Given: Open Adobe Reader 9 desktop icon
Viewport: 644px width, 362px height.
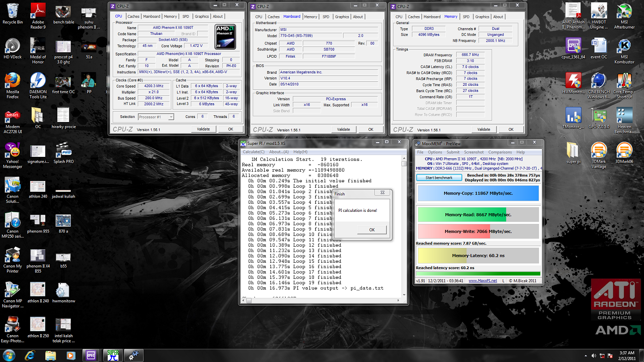Looking at the screenshot, I should pyautogui.click(x=38, y=17).
